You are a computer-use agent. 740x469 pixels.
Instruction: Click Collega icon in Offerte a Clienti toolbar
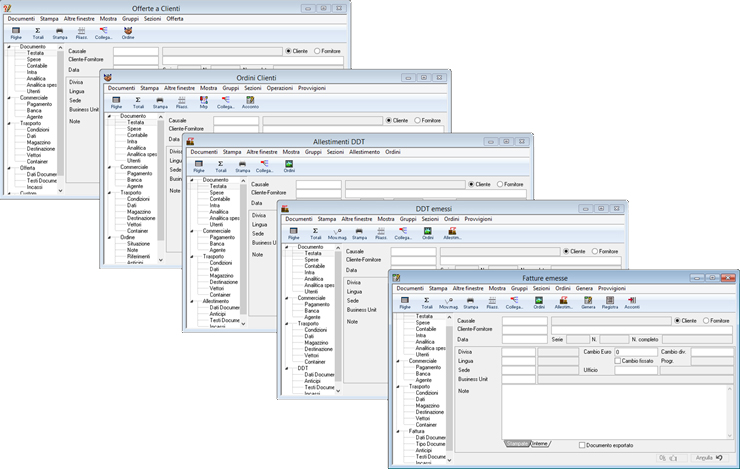[x=103, y=33]
